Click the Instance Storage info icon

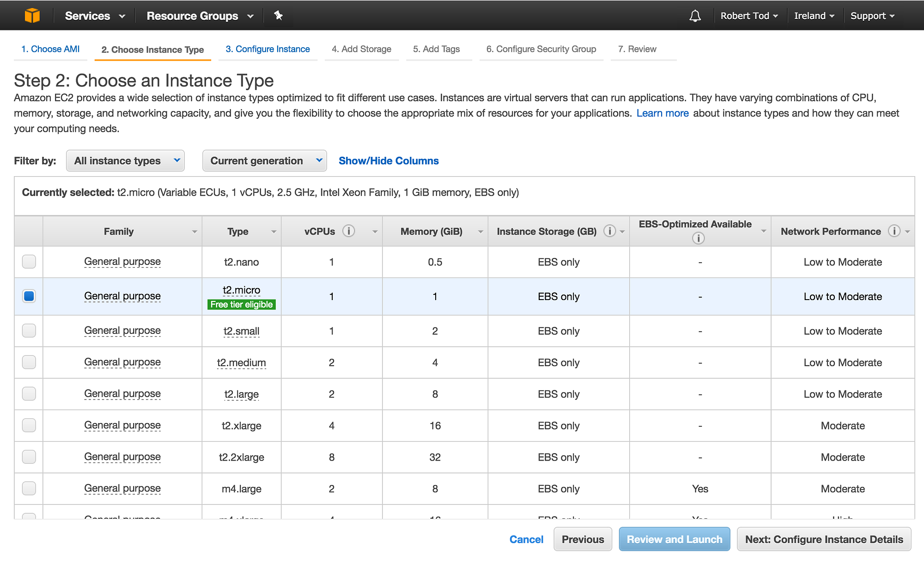pyautogui.click(x=609, y=231)
